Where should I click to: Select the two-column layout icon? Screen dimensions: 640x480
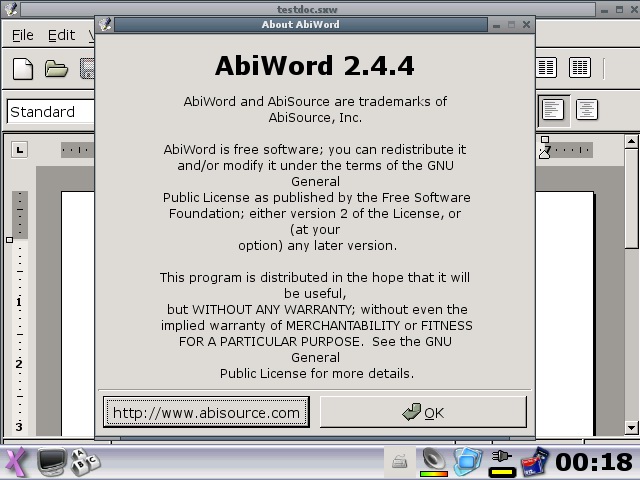pos(546,68)
